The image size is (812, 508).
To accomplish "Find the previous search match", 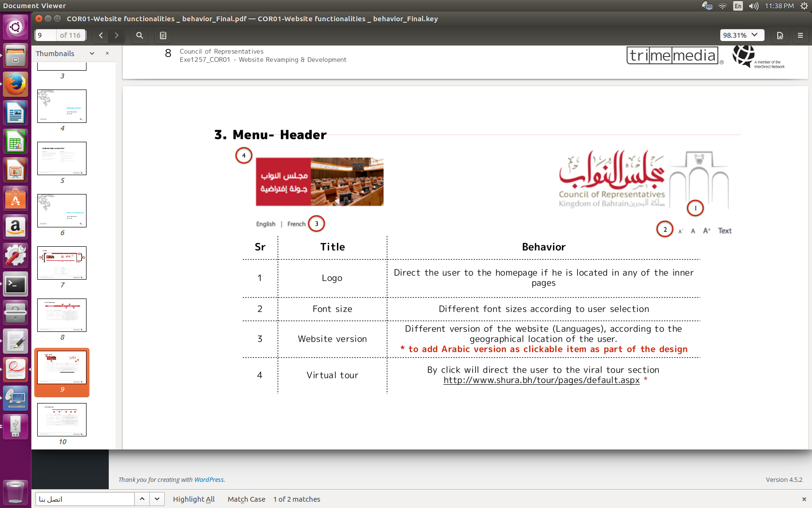I will coord(142,499).
